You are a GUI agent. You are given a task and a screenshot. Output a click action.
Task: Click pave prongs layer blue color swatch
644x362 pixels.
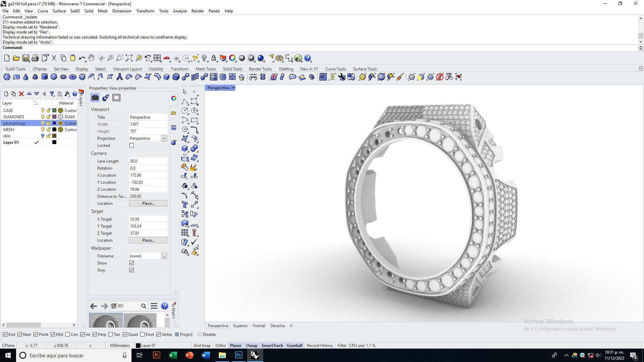tap(54, 123)
